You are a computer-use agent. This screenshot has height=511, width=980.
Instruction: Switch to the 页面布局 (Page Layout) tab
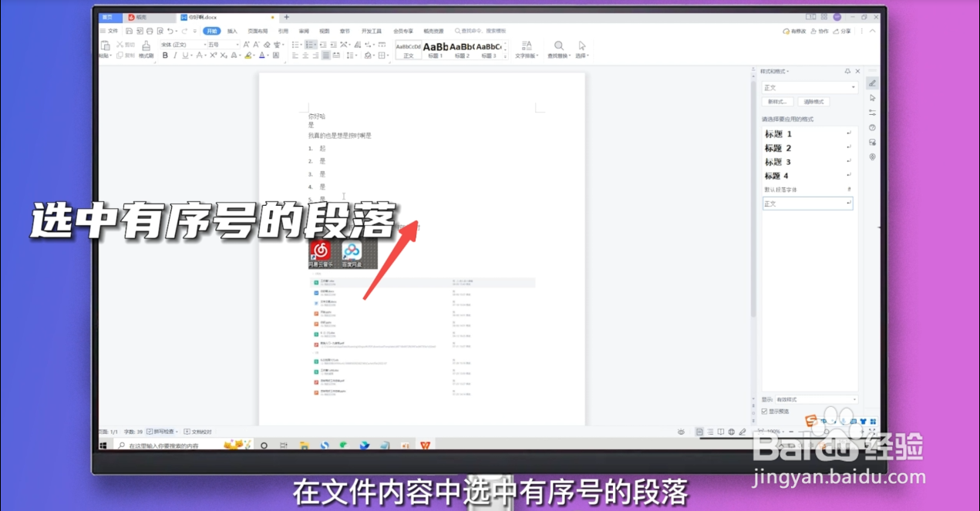tap(258, 31)
